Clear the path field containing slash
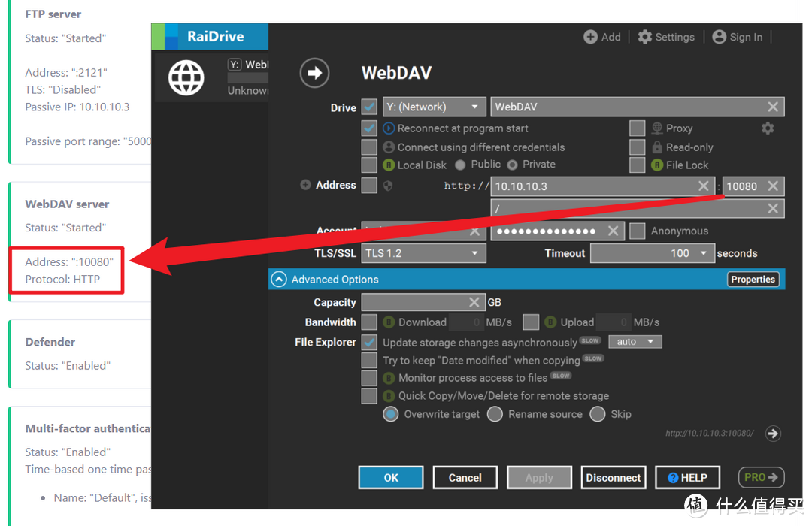Image resolution: width=812 pixels, height=526 pixels. point(773,208)
